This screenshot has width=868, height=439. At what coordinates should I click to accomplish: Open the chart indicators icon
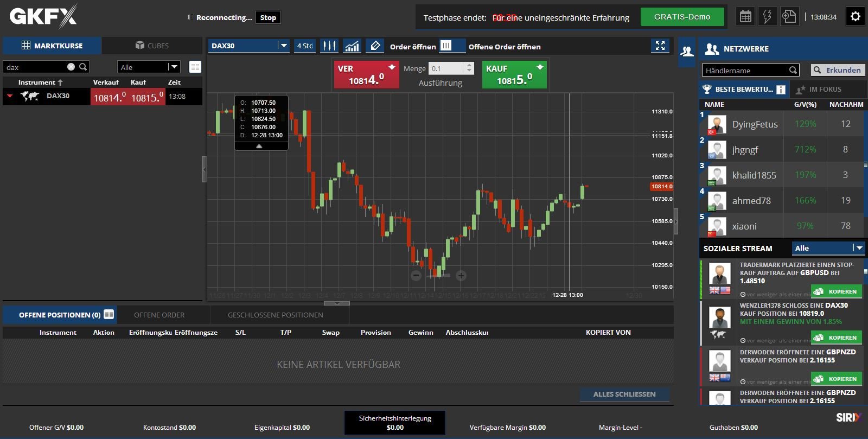tap(352, 46)
